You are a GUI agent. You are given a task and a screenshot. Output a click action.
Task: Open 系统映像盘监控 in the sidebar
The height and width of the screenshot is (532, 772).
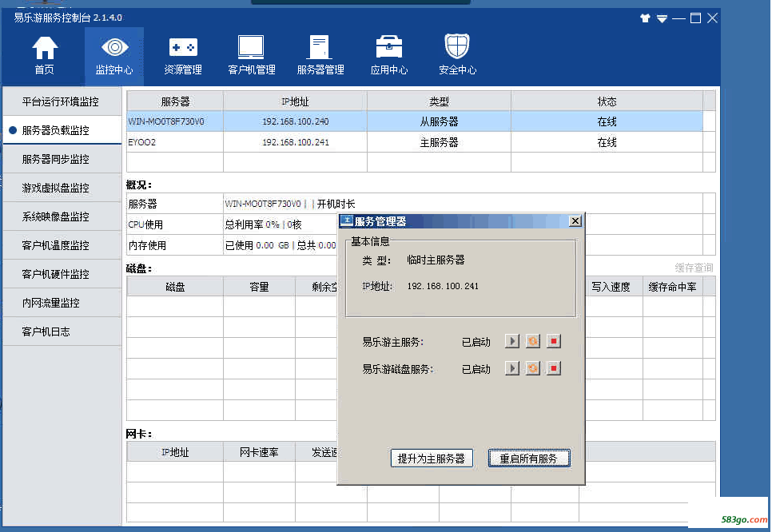coord(62,216)
